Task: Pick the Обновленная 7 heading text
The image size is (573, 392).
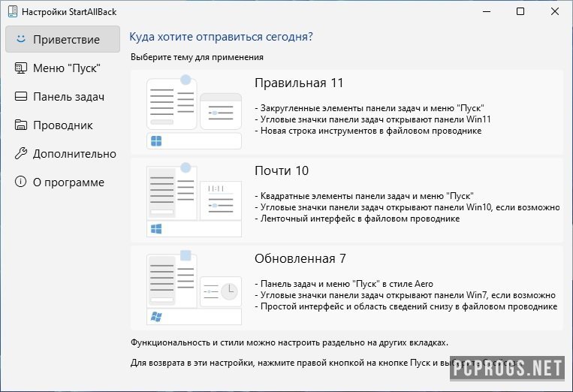Action: [x=300, y=258]
